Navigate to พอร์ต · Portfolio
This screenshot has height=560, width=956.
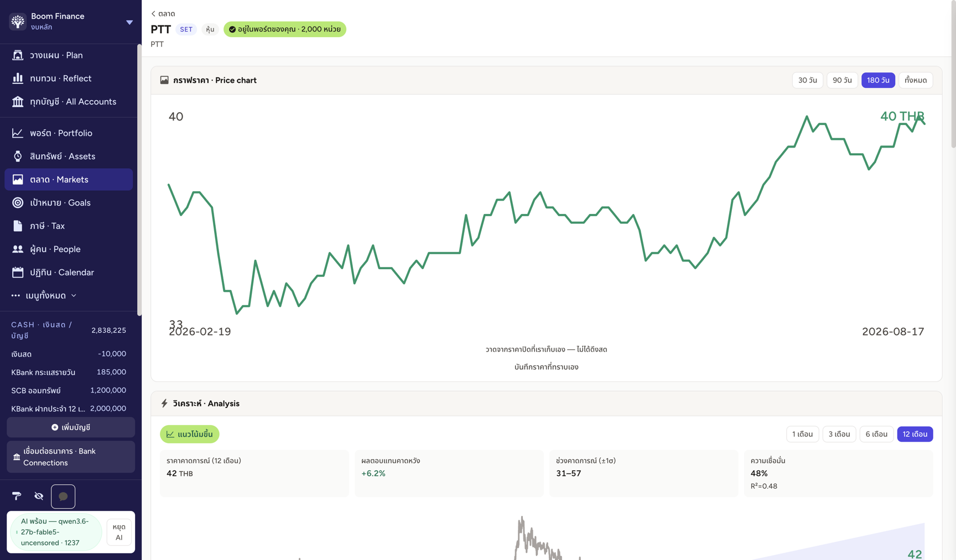69,133
